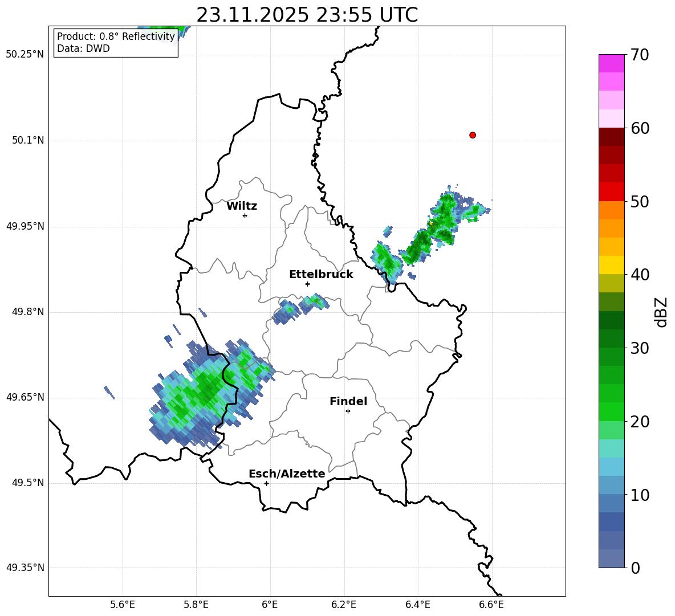Viewport: 675px width, 616px height.
Task: Pick the yellow swatch just above 40 dBZ
Action: click(611, 265)
